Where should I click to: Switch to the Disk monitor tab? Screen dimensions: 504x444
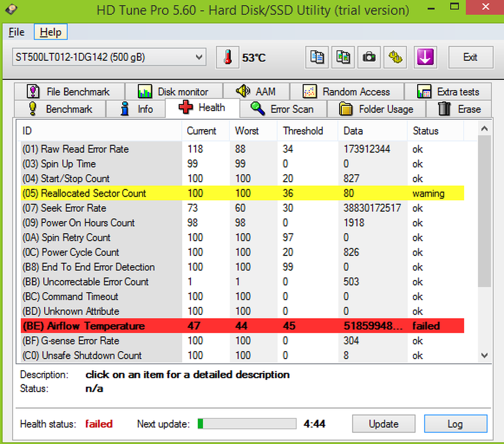[x=173, y=91]
